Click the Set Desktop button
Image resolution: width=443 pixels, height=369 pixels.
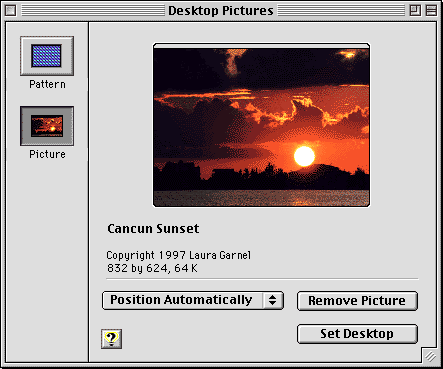click(357, 334)
